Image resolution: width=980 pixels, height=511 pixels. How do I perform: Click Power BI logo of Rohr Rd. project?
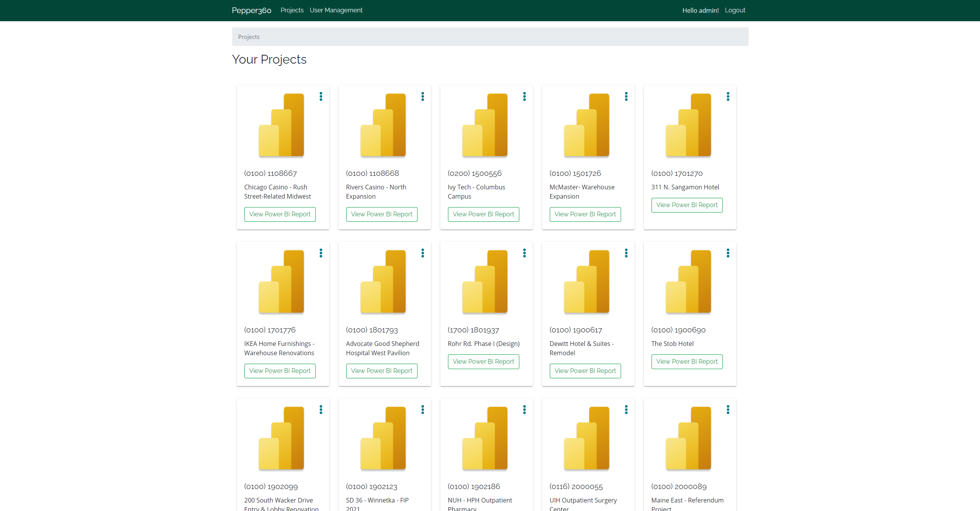tap(485, 282)
